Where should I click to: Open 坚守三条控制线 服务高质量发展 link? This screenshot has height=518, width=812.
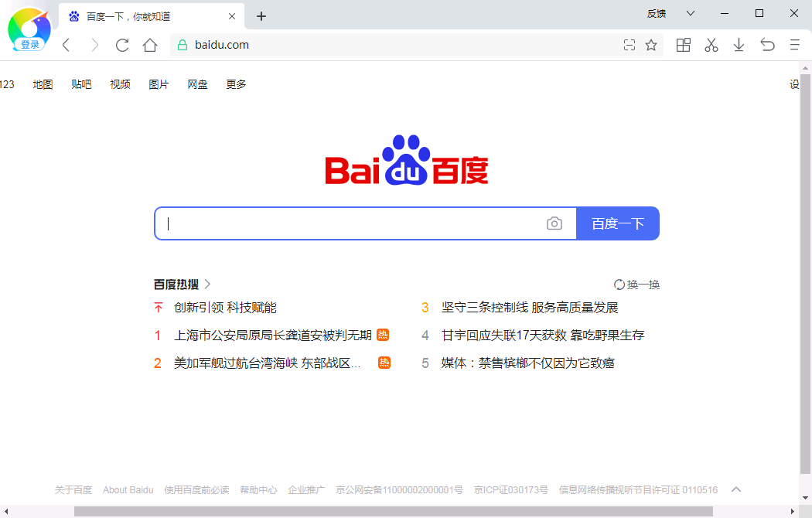(x=530, y=308)
